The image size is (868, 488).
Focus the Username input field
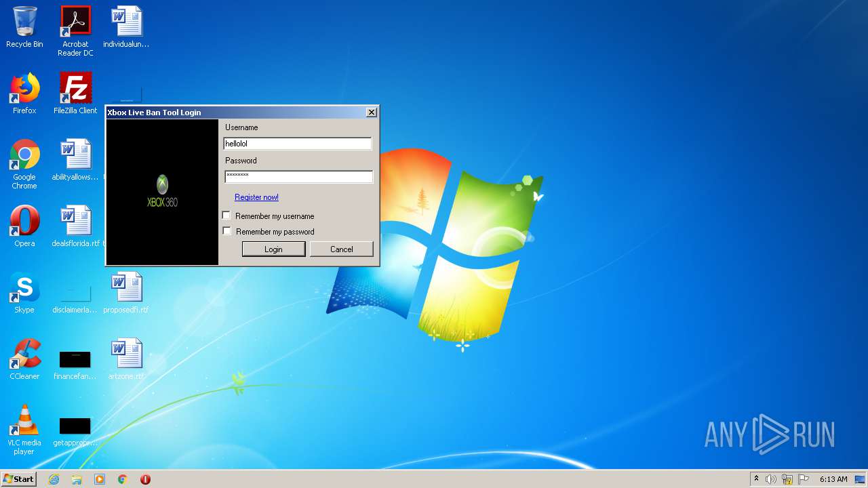pos(298,144)
